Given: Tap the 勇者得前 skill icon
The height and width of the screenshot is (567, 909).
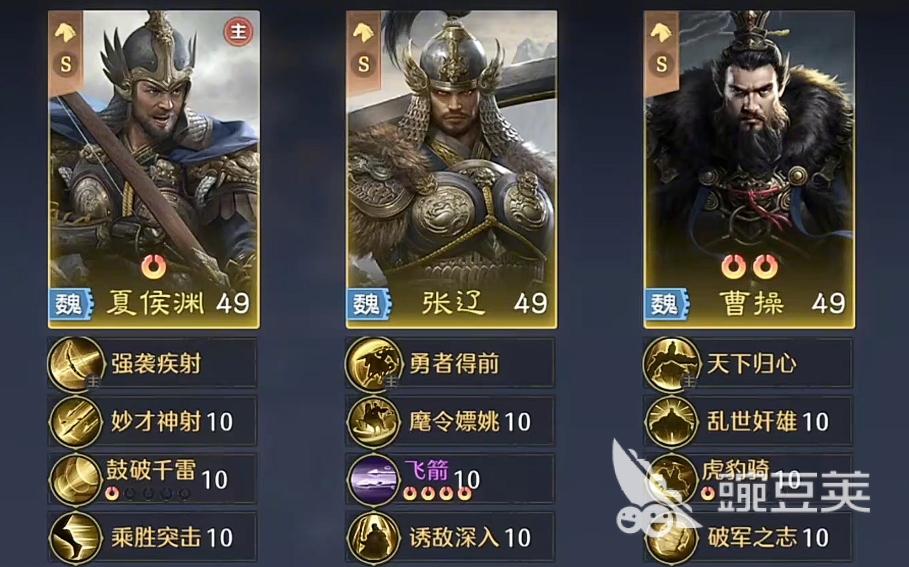Looking at the screenshot, I should 374,364.
